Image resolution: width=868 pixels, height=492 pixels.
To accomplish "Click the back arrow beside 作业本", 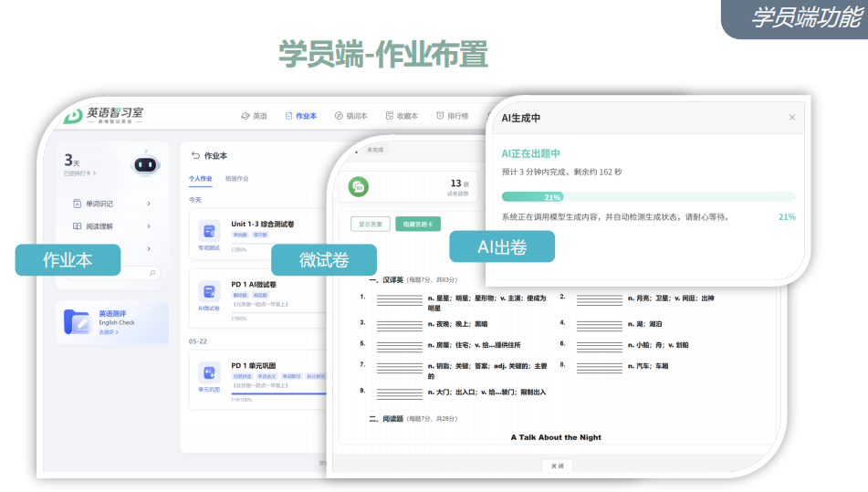I will click(195, 155).
